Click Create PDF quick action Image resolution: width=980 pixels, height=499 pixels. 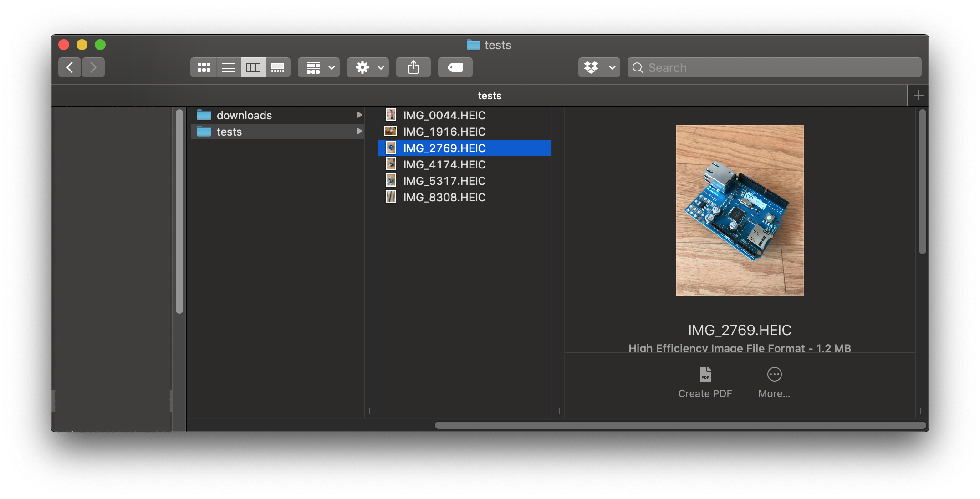coord(705,382)
